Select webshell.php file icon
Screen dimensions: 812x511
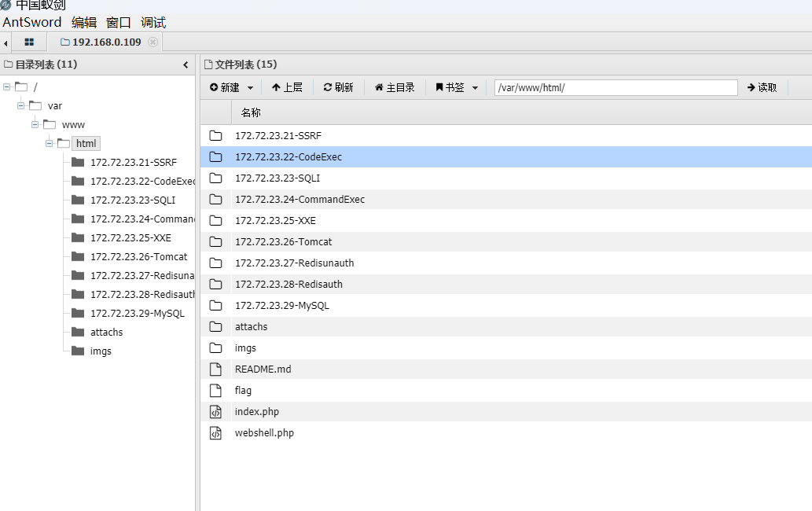pyautogui.click(x=215, y=433)
